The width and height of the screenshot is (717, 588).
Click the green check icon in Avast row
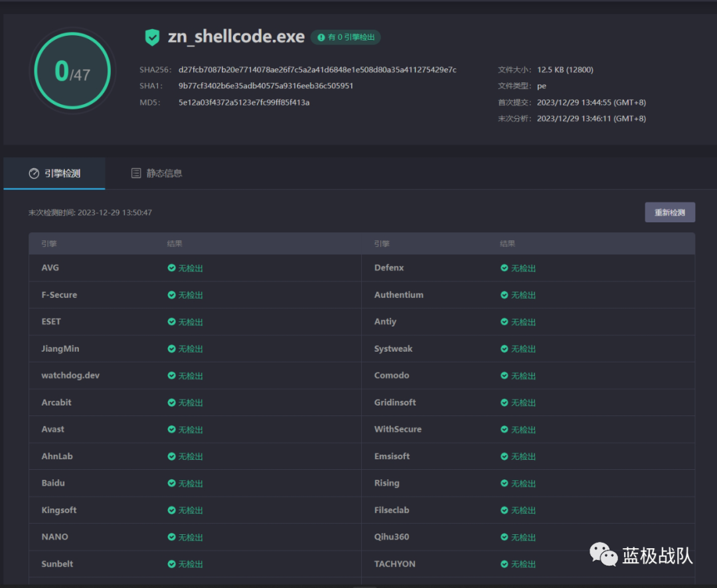pyautogui.click(x=171, y=429)
